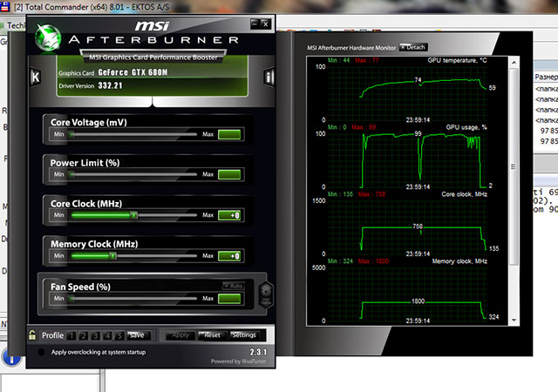Click the GeForce GTX 680M card name

click(x=133, y=72)
